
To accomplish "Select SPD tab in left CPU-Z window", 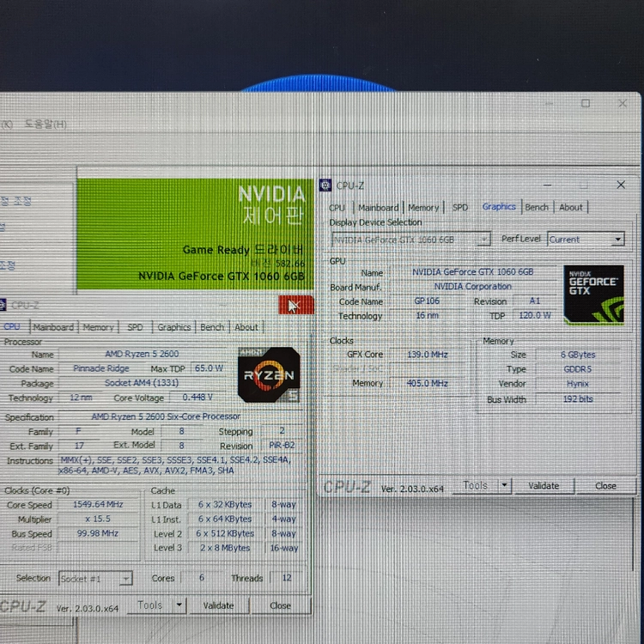I will 135,327.
